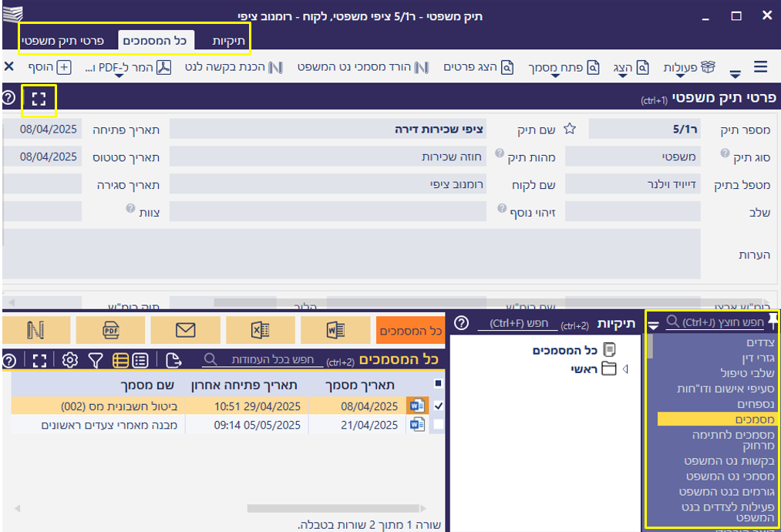
Task: Maximize the case details panel via fullscreen icon
Action: click(39, 98)
